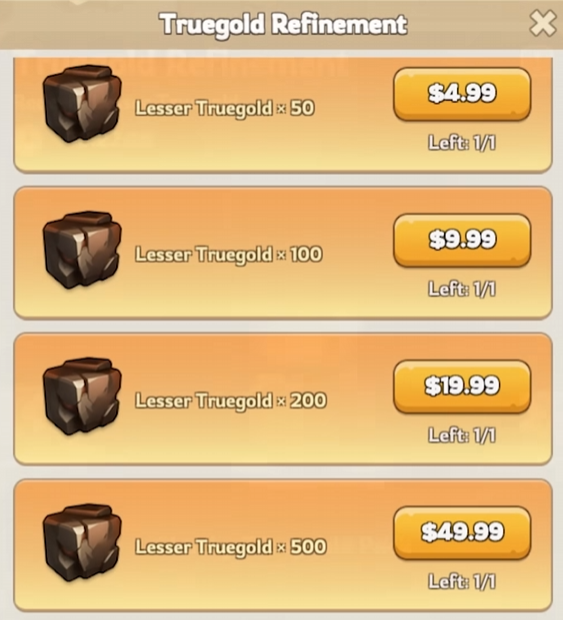This screenshot has width=563, height=620.
Task: Select the Lesser Truegold × 200 label
Action: pyautogui.click(x=230, y=401)
